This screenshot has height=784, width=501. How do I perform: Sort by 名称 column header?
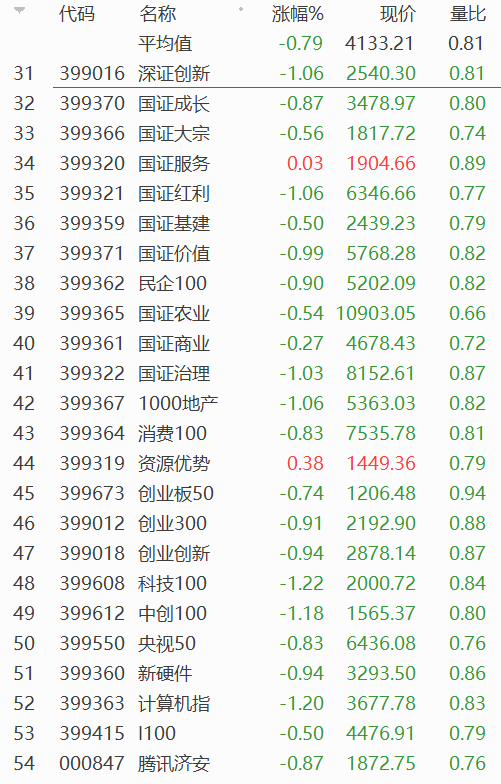click(x=158, y=14)
